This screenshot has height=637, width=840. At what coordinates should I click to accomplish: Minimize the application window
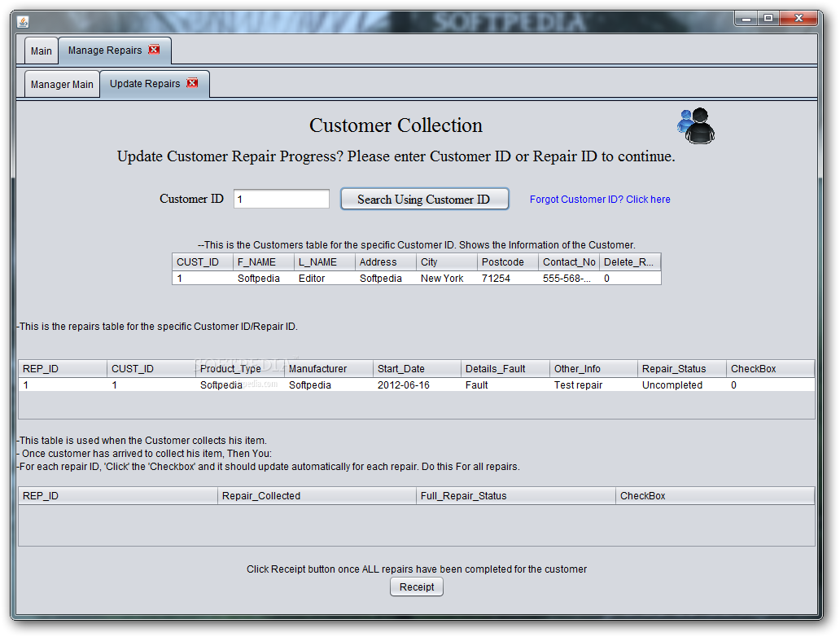[x=746, y=19]
